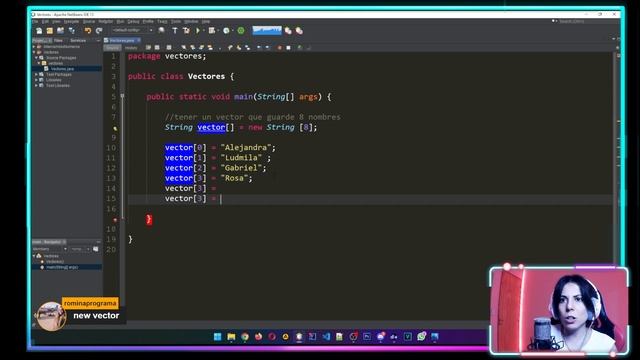Collapse the Vectores project node
Viewport: 640px width, 360px height.
click(x=34, y=52)
